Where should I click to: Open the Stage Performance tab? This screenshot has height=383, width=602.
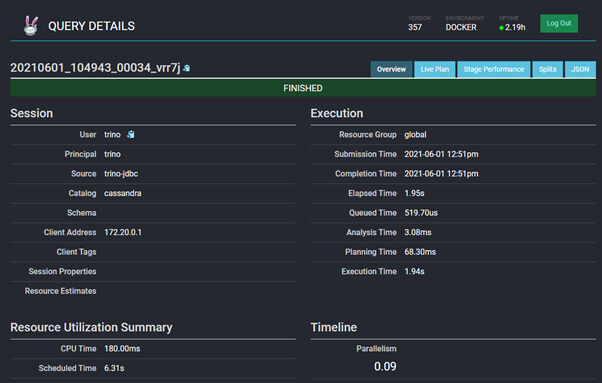click(494, 69)
